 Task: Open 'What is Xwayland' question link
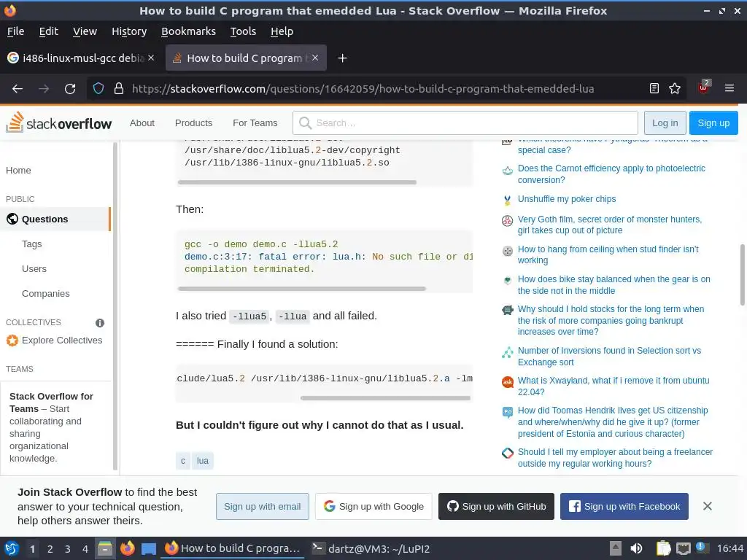pos(614,386)
